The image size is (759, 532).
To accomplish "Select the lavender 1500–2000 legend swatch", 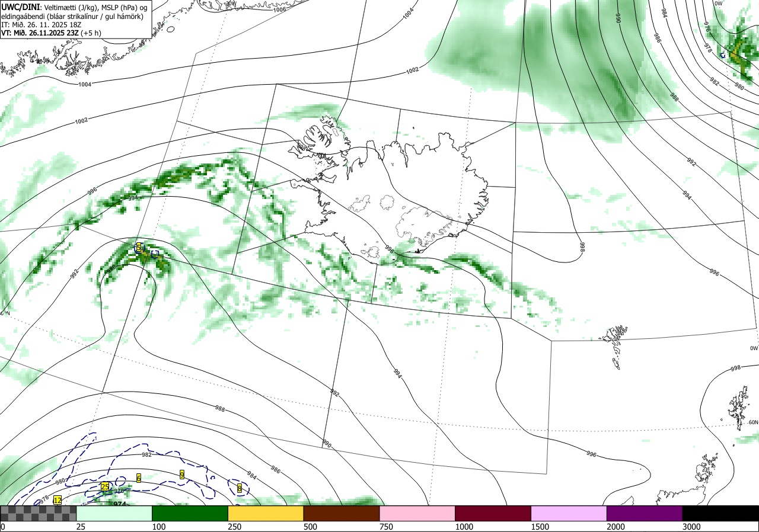I will 569,513.
